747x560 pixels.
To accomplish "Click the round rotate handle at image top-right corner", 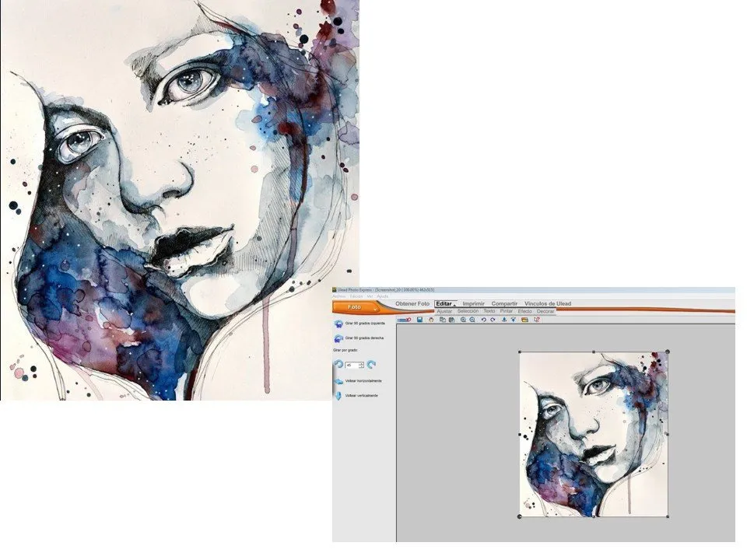I will coord(668,352).
